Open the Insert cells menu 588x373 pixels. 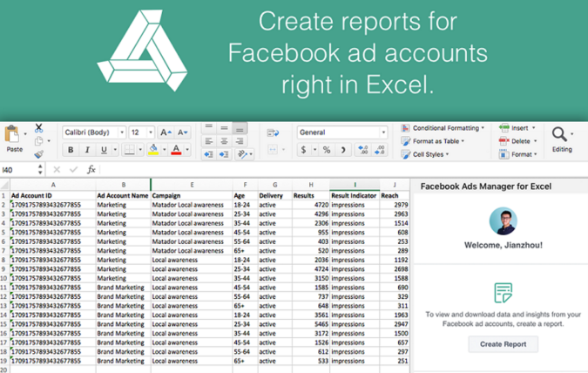517,128
